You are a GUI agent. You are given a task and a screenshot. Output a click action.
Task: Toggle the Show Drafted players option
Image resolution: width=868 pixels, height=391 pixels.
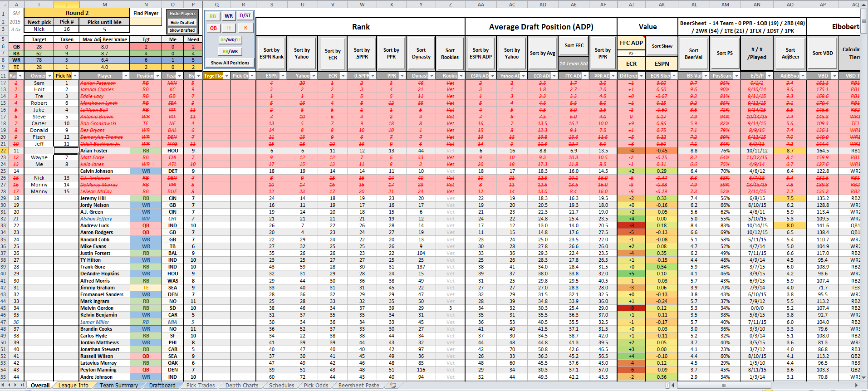coord(182,30)
